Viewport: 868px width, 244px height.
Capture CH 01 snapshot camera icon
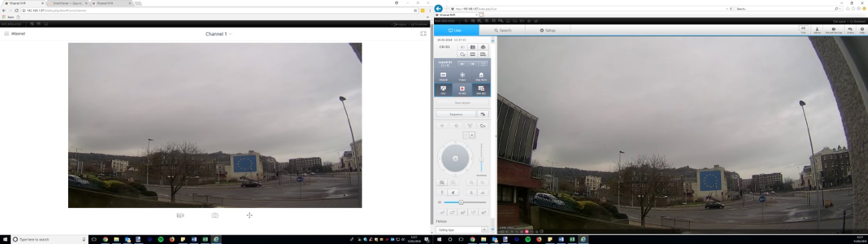(x=472, y=47)
